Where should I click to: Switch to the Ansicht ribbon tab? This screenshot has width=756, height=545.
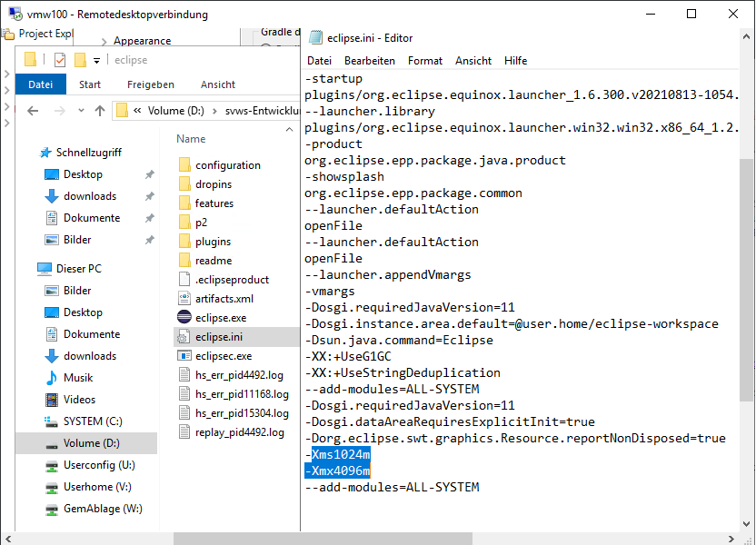point(218,84)
